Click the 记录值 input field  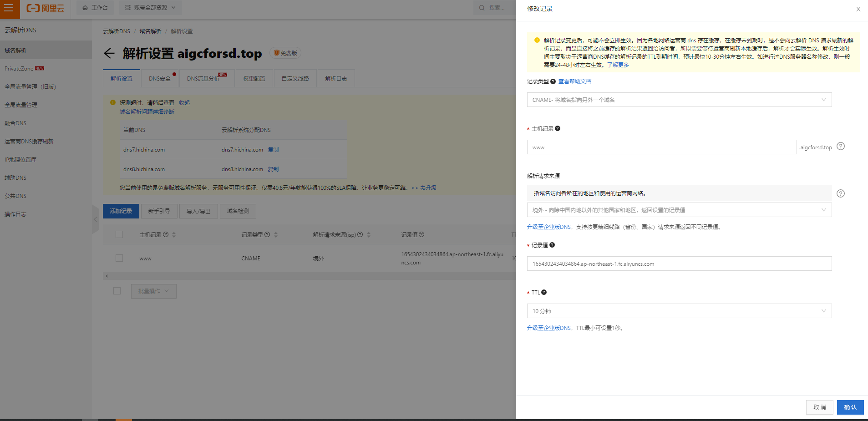(679, 264)
